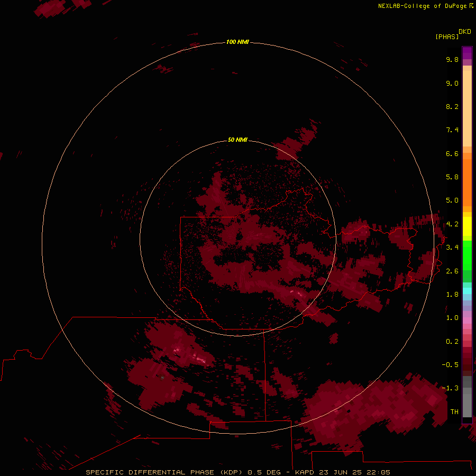Viewport: 476px width, 476px height.
Task: Click the yellow band of color bar
Action: point(467,226)
